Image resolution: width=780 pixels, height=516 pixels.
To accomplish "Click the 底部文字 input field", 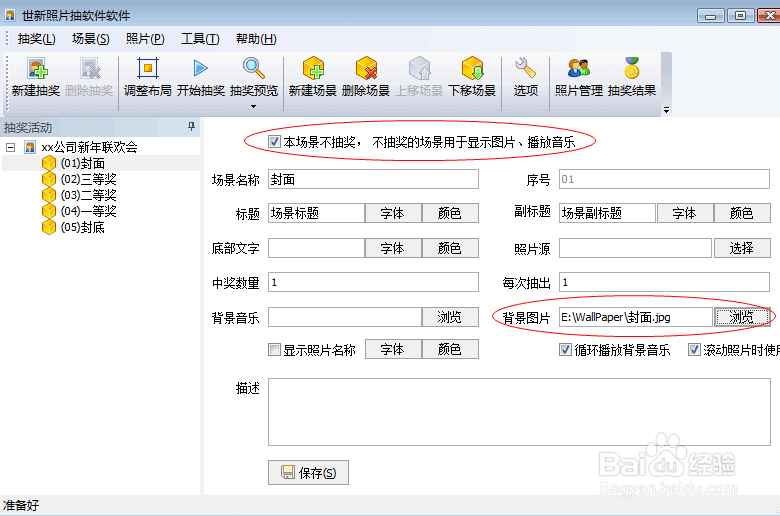I will click(316, 248).
